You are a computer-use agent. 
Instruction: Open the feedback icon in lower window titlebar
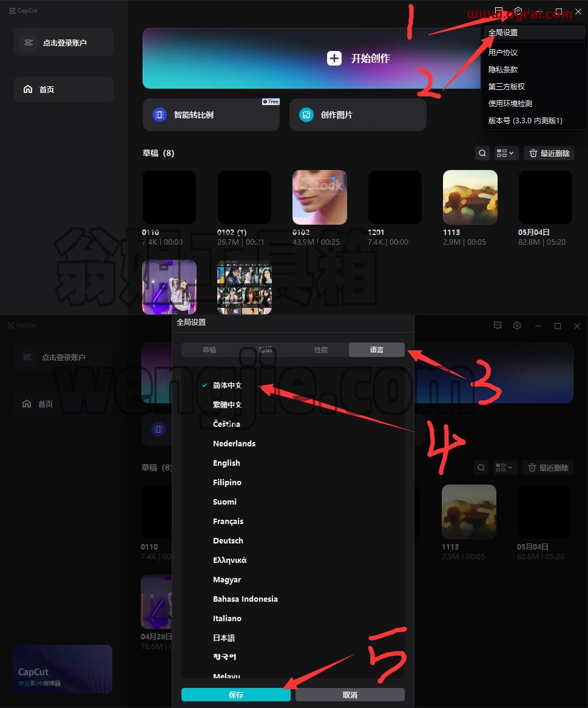498,325
